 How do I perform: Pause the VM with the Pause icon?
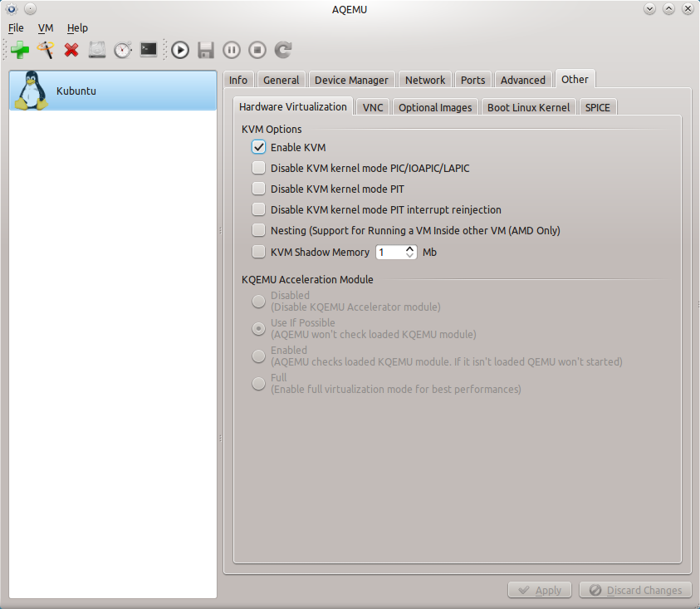231,50
